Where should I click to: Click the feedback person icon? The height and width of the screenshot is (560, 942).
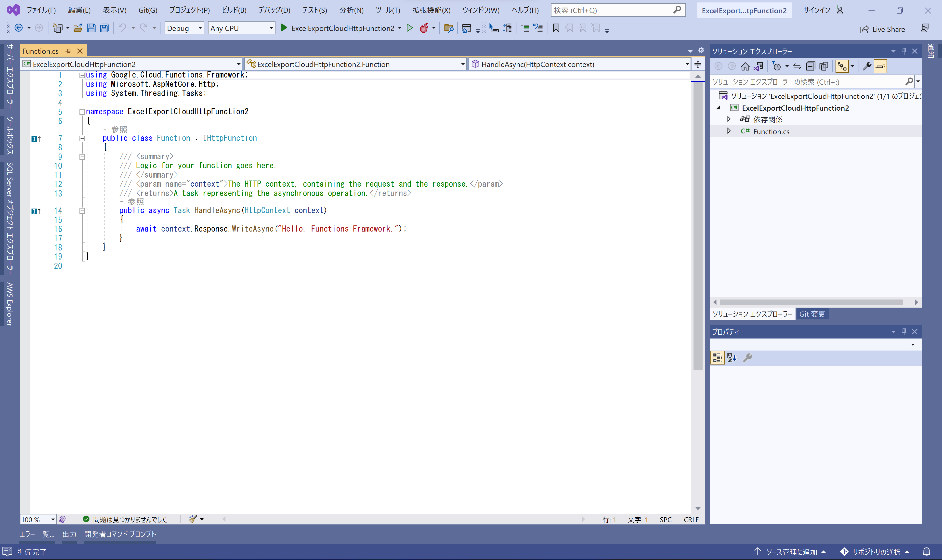coord(925,29)
